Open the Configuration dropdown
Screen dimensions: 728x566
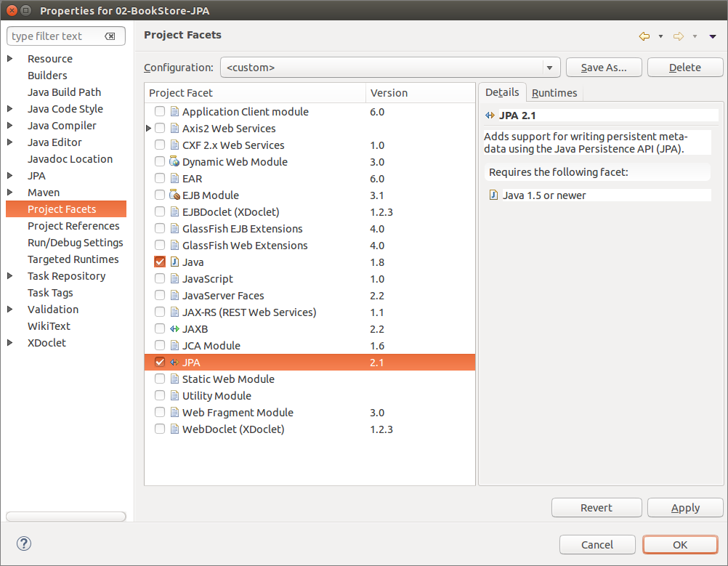[390, 68]
